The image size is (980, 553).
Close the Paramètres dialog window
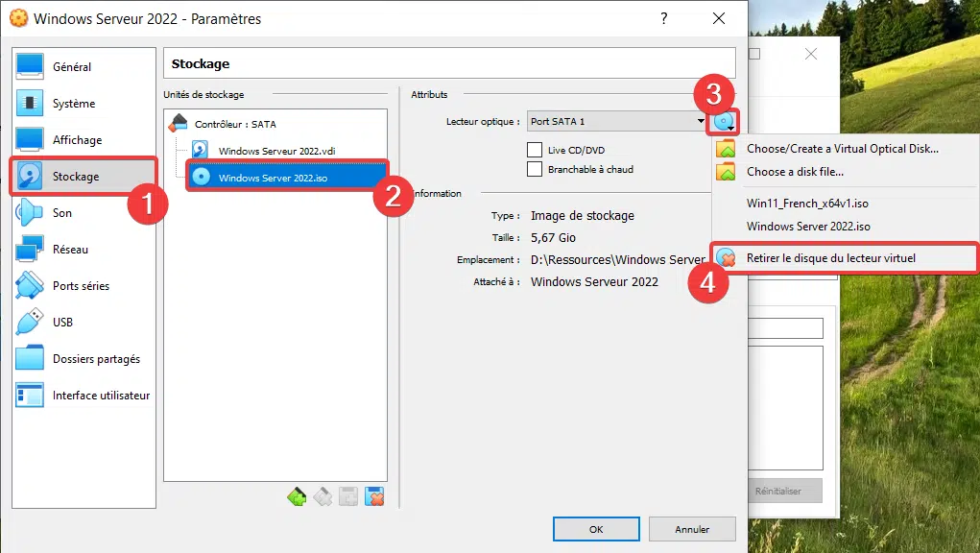719,19
